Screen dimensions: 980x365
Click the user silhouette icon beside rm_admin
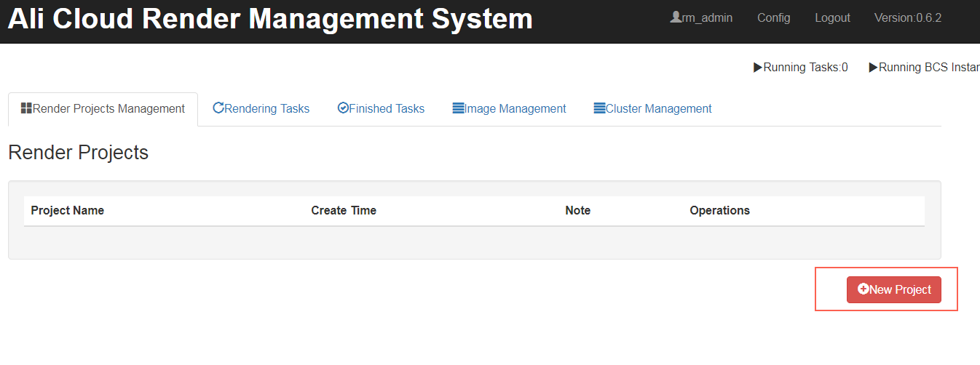[x=676, y=17]
